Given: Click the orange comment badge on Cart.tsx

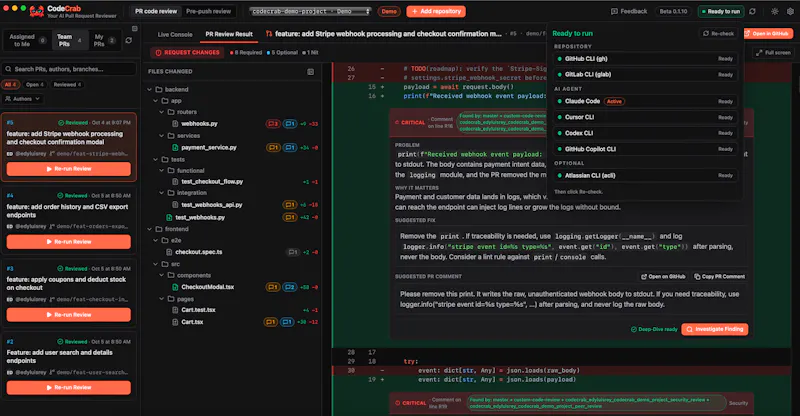Looking at the screenshot, I should 270,322.
